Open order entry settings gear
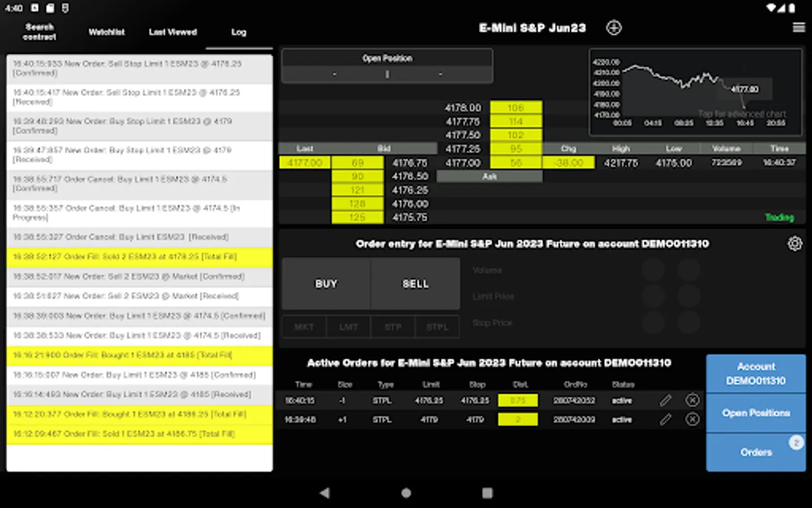The image size is (812, 508). pos(795,244)
